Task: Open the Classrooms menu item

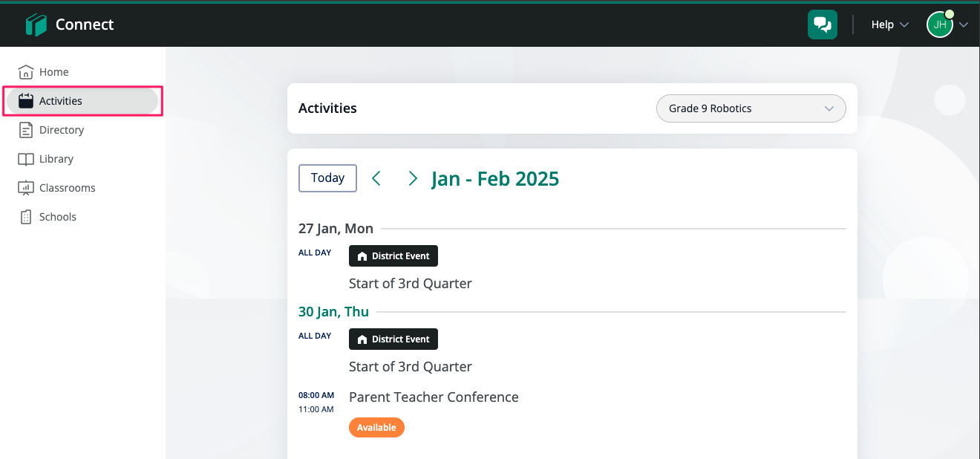Action: [x=67, y=188]
